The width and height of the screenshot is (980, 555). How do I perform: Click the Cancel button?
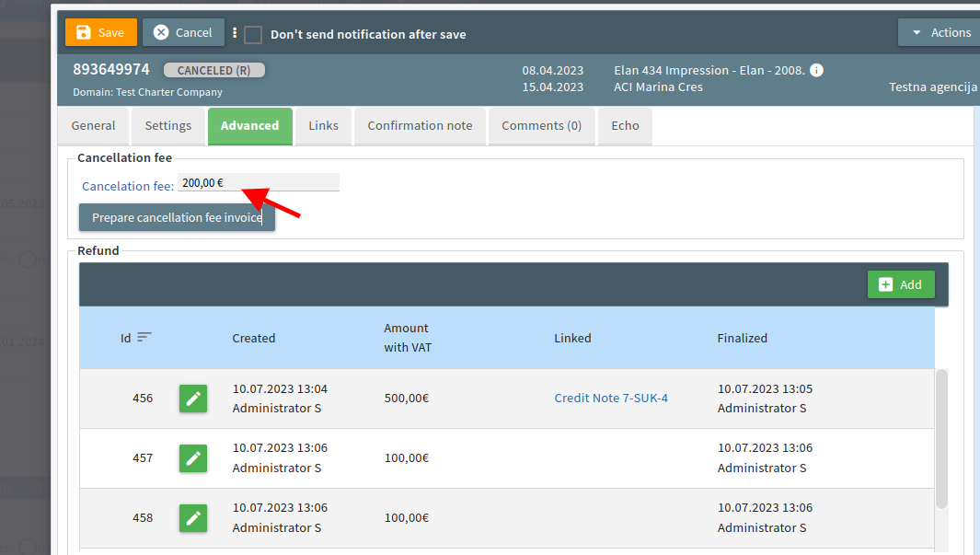(183, 32)
